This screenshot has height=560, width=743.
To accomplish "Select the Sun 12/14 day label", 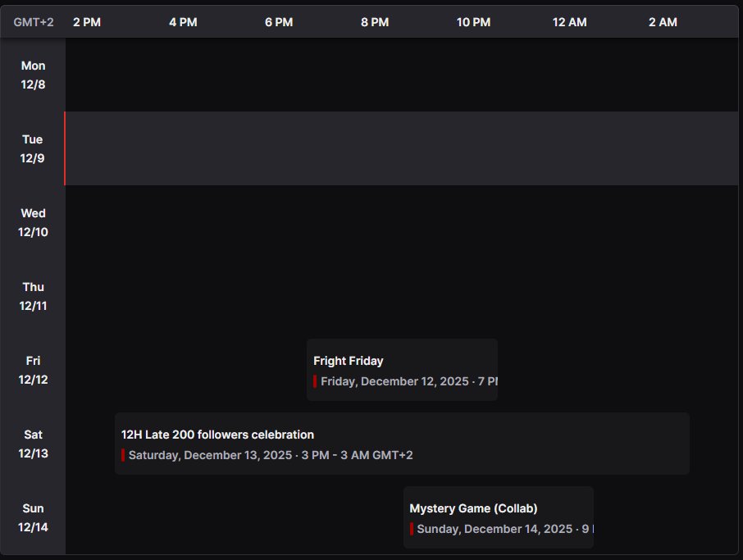I will (x=33, y=517).
